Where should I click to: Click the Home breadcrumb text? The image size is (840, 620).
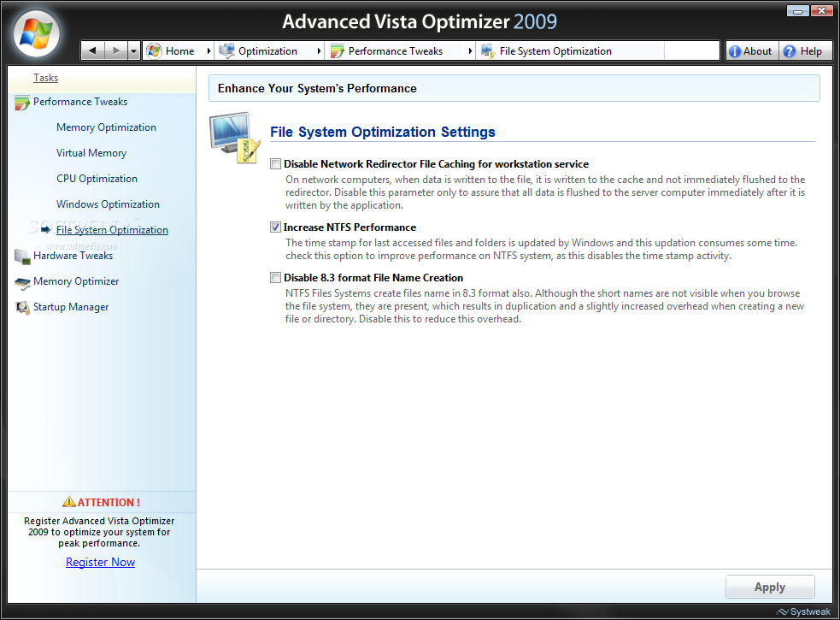click(x=180, y=51)
